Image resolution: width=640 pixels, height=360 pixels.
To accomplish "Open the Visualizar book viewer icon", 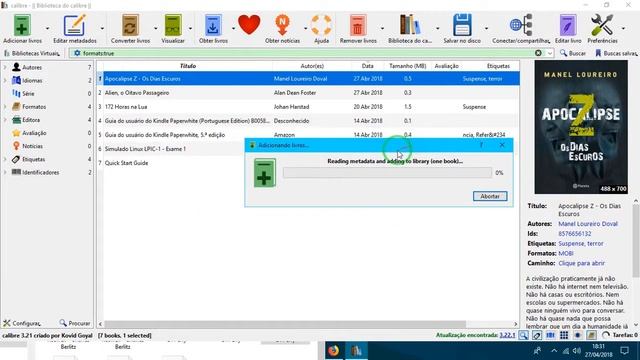I will (x=173, y=25).
